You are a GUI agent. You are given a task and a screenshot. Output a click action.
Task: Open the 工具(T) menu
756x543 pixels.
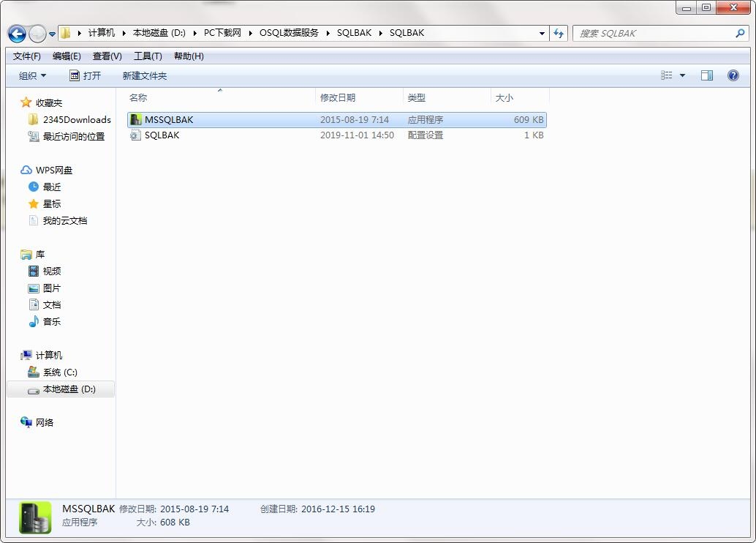pos(148,56)
